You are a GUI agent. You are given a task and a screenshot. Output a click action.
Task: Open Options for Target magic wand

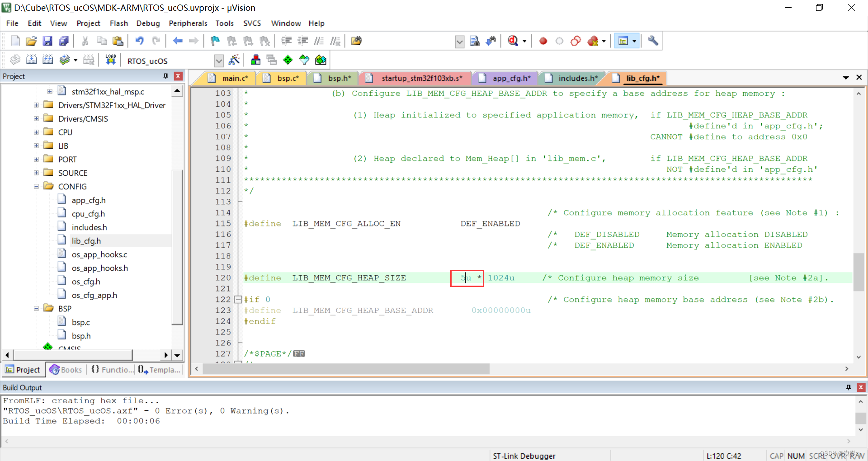tap(234, 60)
